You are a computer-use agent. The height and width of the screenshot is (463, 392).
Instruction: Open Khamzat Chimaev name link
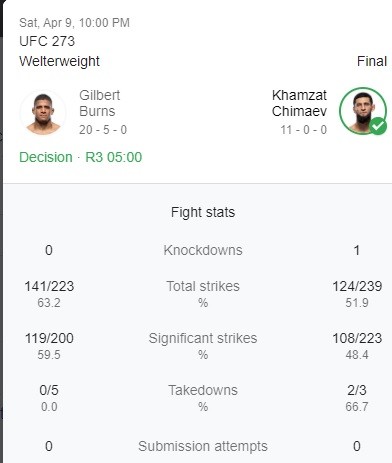tap(299, 103)
